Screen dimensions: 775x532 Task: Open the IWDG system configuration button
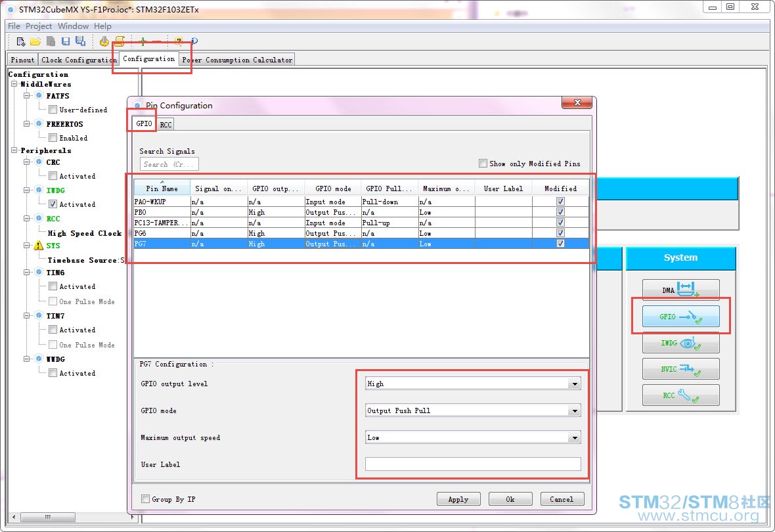tap(680, 343)
